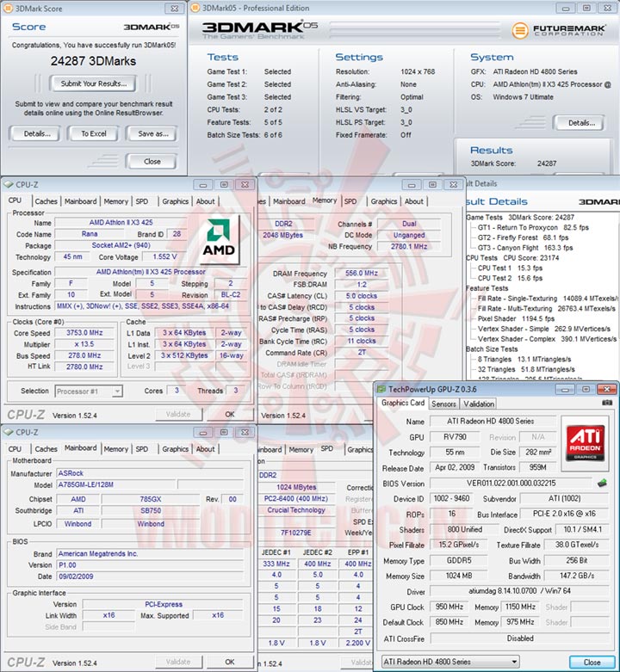Screen dimensions: 620x672
Task: Open Graphics tab in top CPU-Z window
Action: [175, 201]
